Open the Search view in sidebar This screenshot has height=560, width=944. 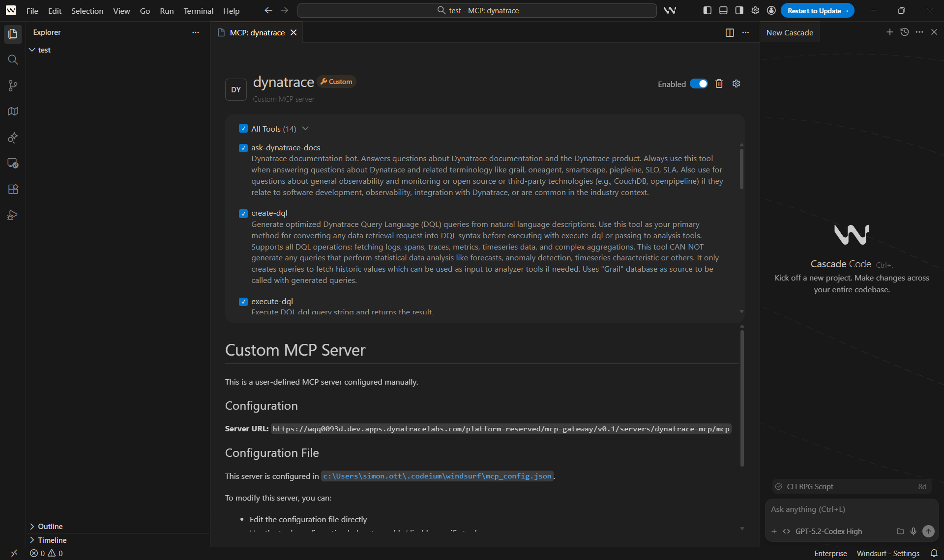13,59
